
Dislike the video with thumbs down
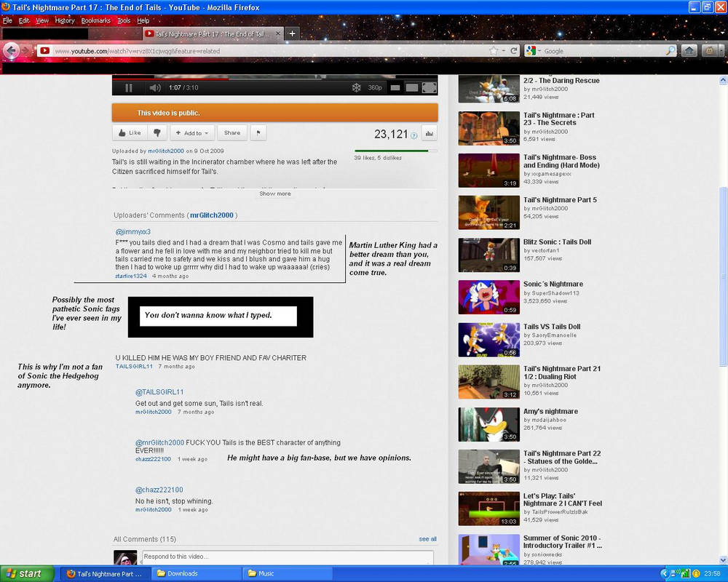pyautogui.click(x=157, y=132)
